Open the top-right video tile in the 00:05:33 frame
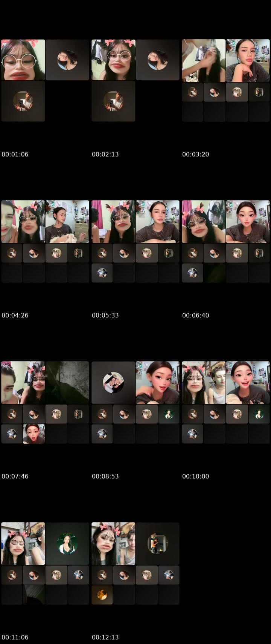Viewport: 271px width, 644px height. 158,222
